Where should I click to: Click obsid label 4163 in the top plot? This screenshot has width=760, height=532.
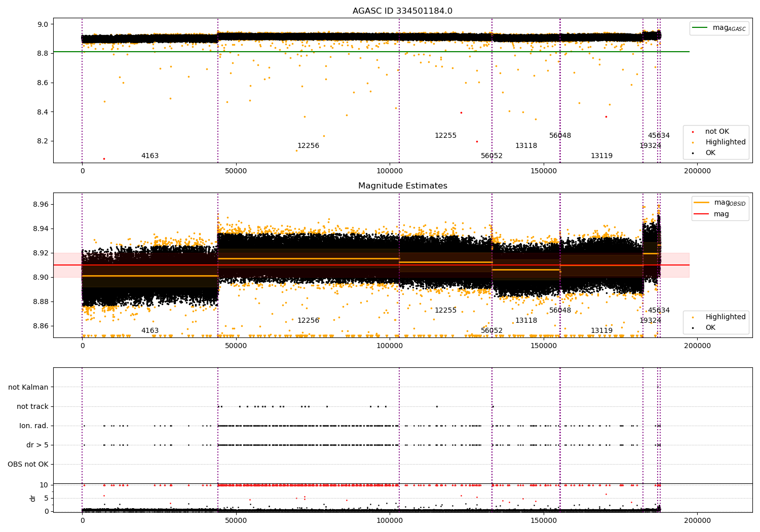(150, 156)
